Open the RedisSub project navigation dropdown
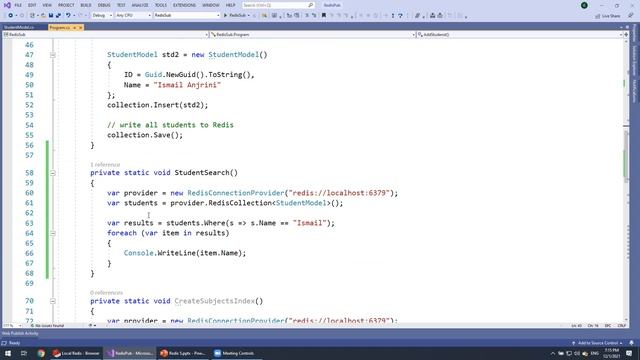 pos(105,35)
